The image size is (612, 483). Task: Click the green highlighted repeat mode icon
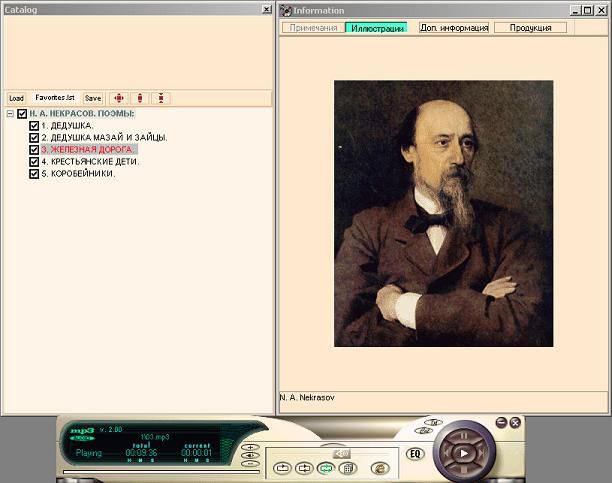point(325,467)
